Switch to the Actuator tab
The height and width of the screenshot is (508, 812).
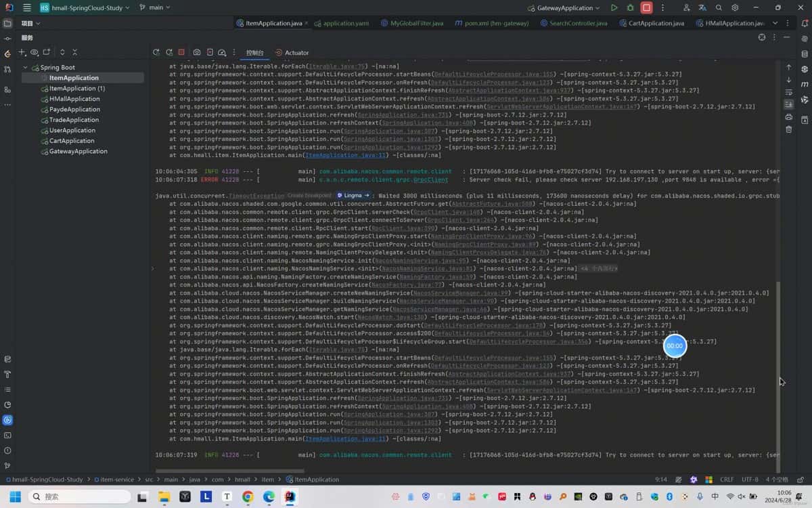coord(292,52)
